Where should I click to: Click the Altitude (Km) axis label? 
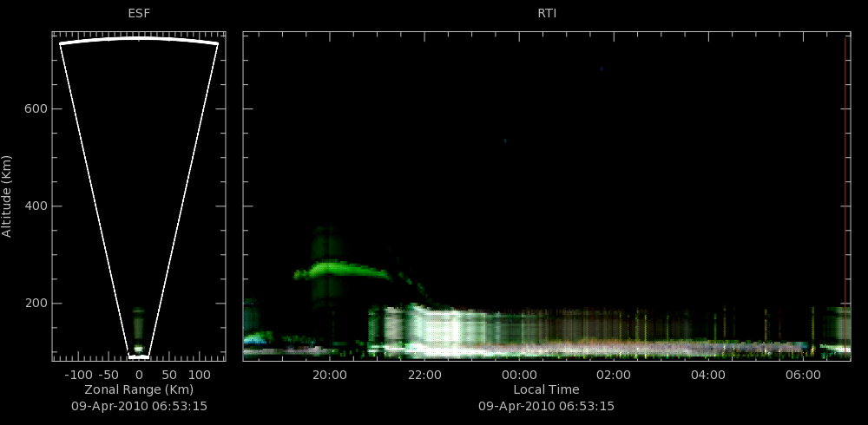7,196
